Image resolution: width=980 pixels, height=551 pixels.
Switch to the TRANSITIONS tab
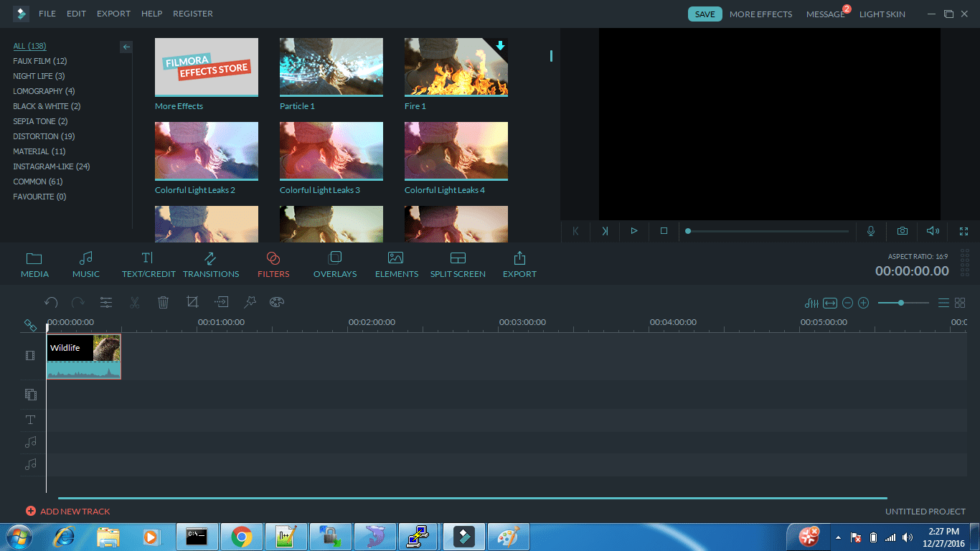click(x=211, y=264)
